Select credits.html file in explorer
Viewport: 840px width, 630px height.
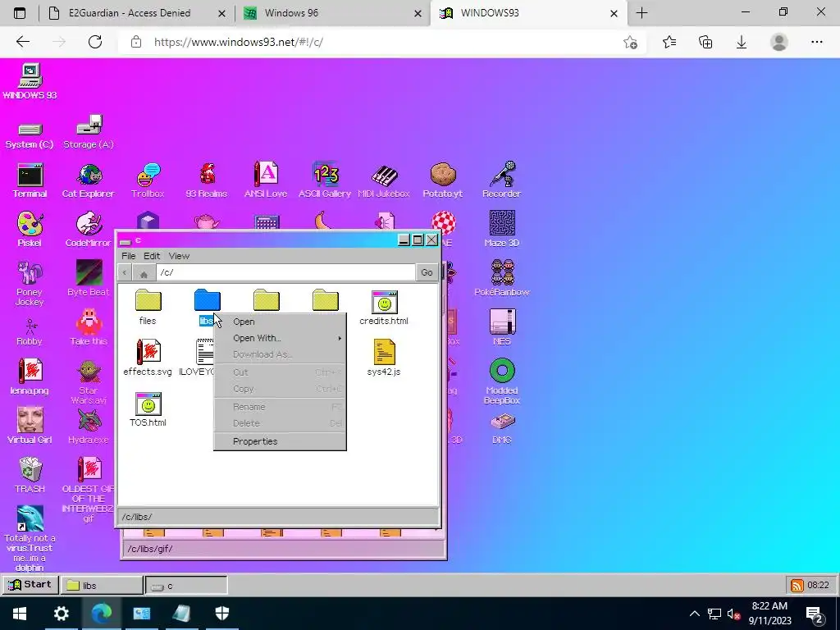[x=384, y=308]
